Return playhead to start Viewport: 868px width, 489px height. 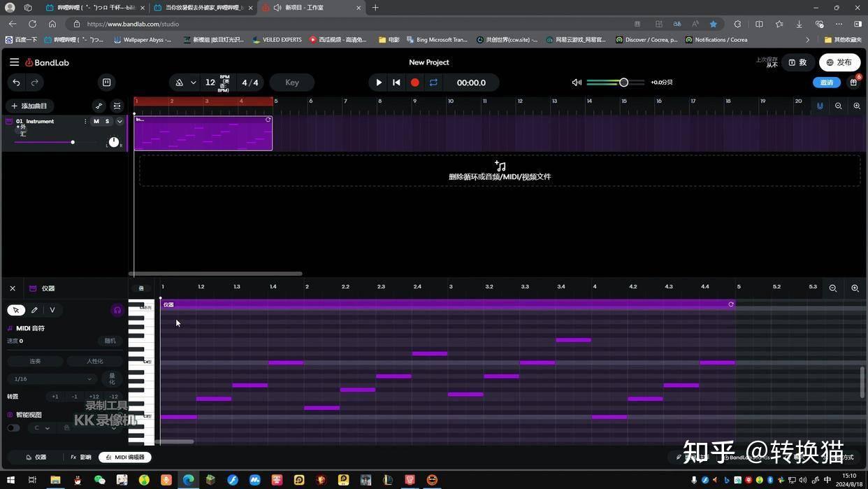396,83
